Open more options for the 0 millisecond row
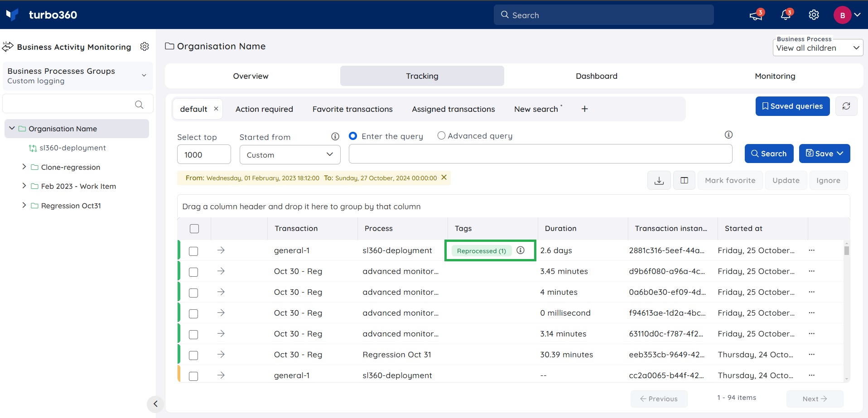868x418 pixels. point(811,312)
